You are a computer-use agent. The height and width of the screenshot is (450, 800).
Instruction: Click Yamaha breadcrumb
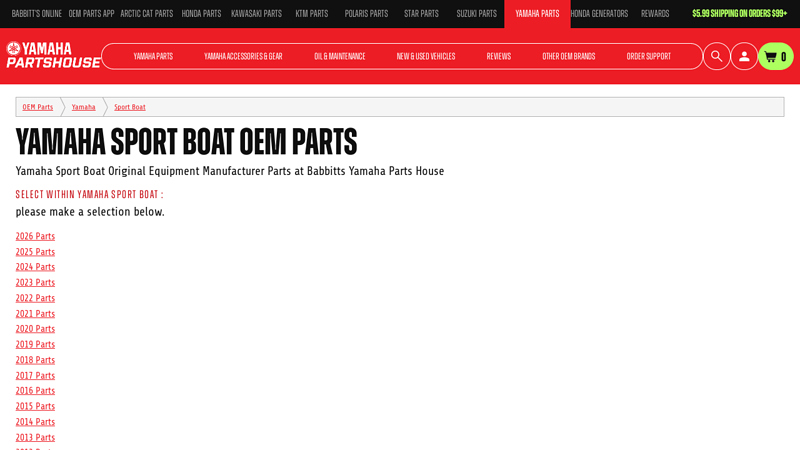point(83,107)
